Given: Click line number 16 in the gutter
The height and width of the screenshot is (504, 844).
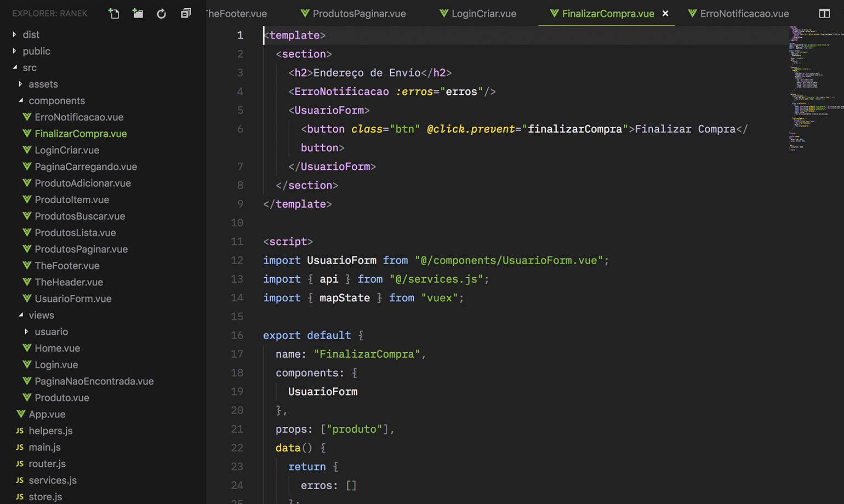Looking at the screenshot, I should click(x=237, y=335).
